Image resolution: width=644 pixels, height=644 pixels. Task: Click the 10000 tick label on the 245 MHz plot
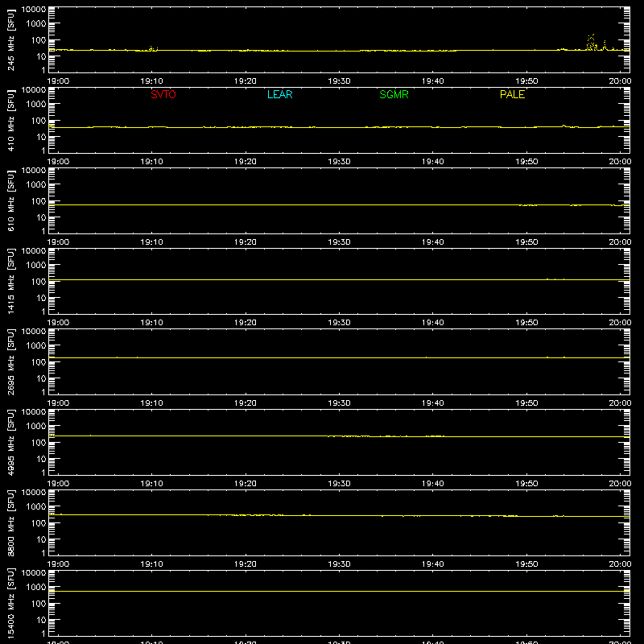(34, 10)
